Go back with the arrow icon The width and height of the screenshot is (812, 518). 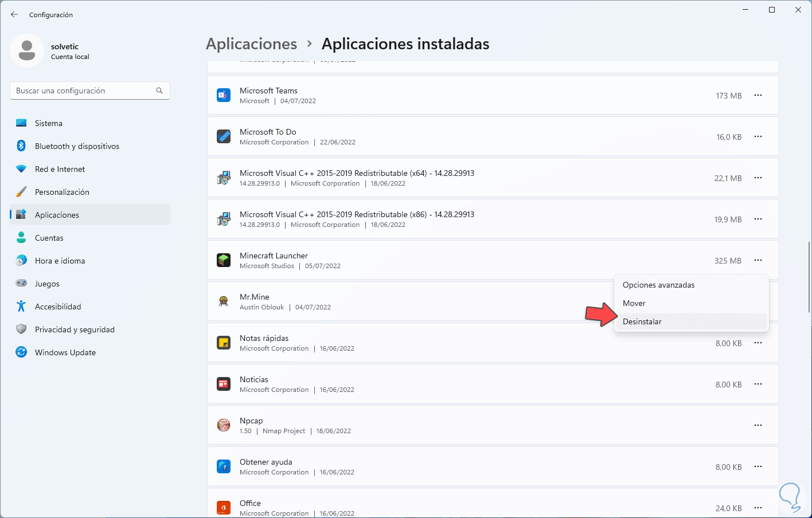pyautogui.click(x=14, y=14)
